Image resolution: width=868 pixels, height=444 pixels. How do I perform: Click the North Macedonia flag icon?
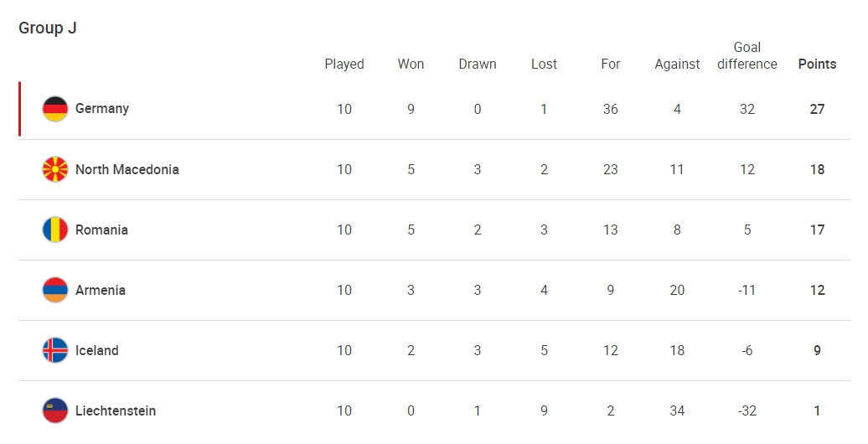pyautogui.click(x=55, y=169)
